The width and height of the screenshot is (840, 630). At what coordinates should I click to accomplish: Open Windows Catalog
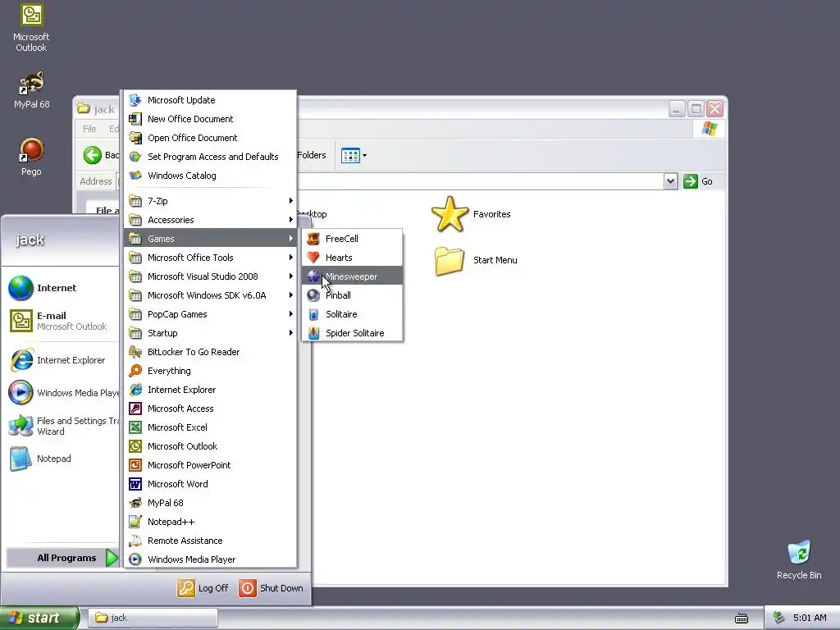[x=211, y=176]
